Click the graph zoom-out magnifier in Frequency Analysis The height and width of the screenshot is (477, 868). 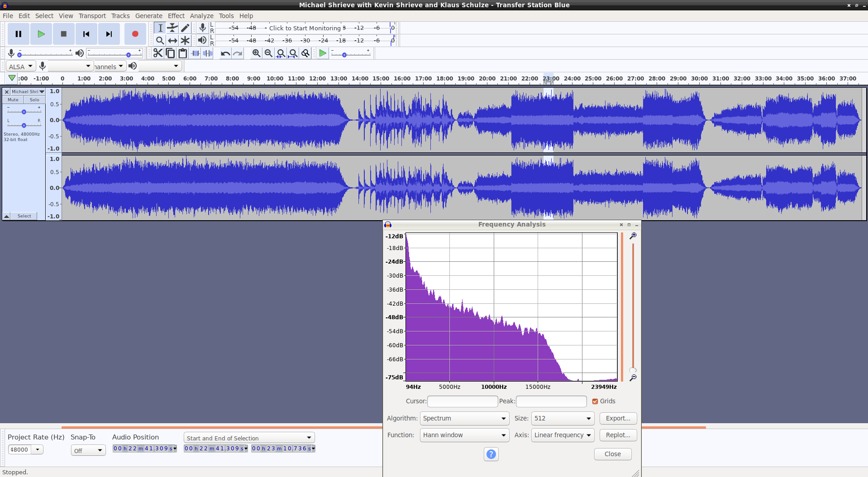633,378
